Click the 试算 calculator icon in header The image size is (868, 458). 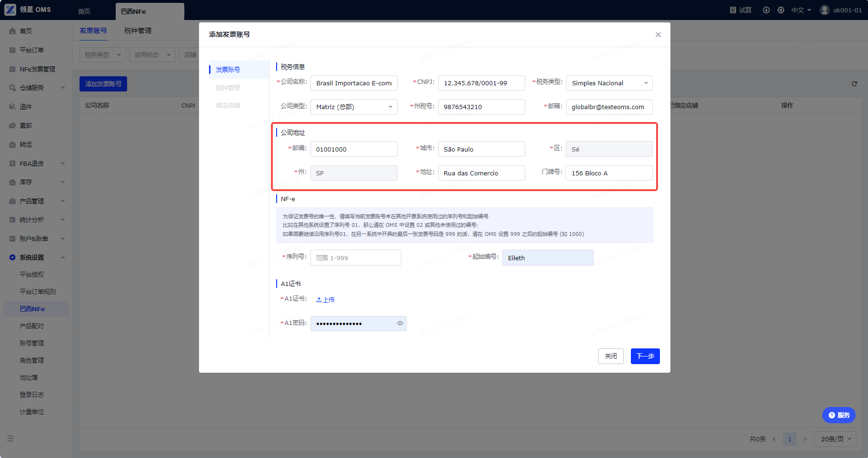(x=733, y=10)
